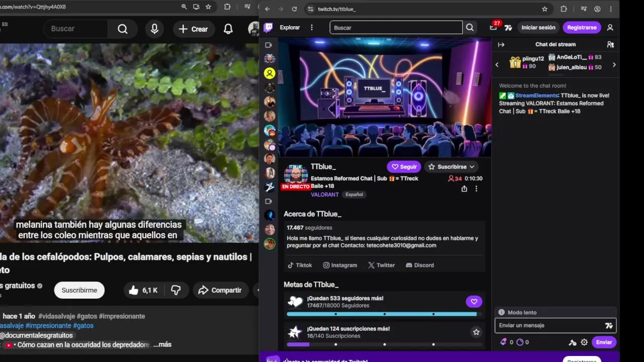The image size is (644, 362).
Task: Collapse the Twitch chat panel arrow
Action: click(x=501, y=45)
